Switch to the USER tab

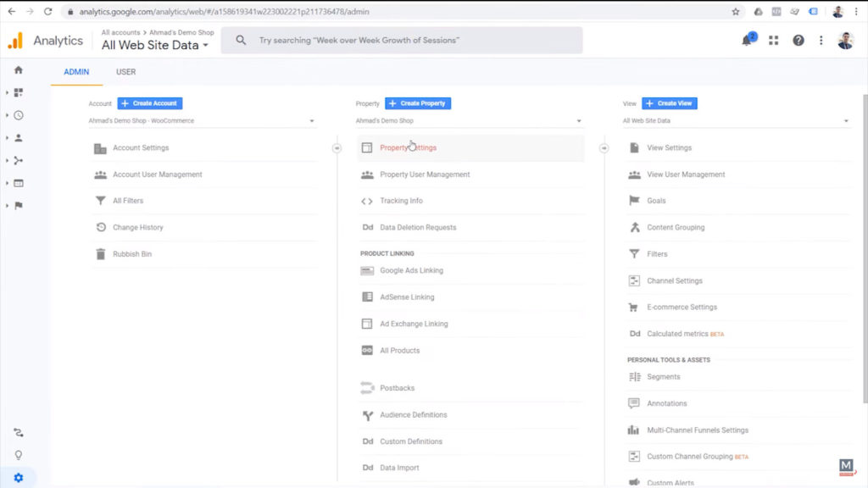pos(125,72)
